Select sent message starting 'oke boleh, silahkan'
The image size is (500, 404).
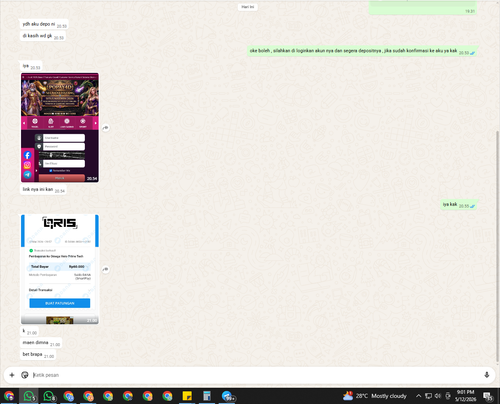click(362, 51)
